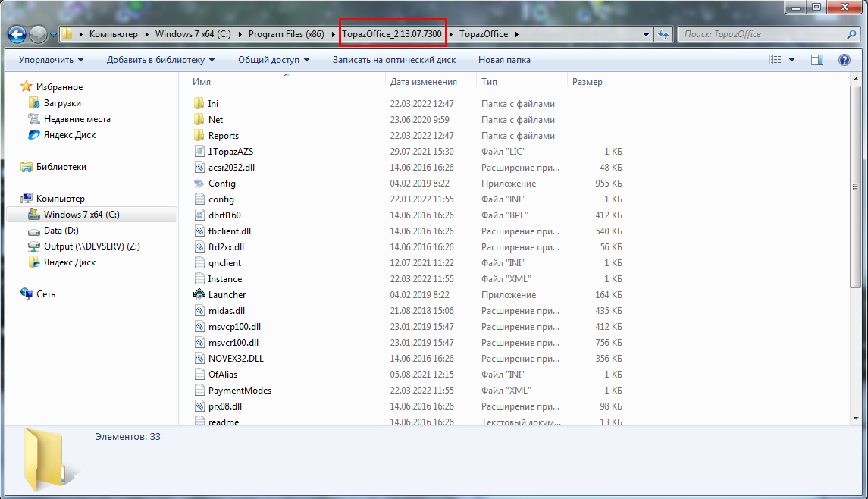Select the 'Instance' XML file icon
Screen dimensions: 868x499
pos(199,279)
